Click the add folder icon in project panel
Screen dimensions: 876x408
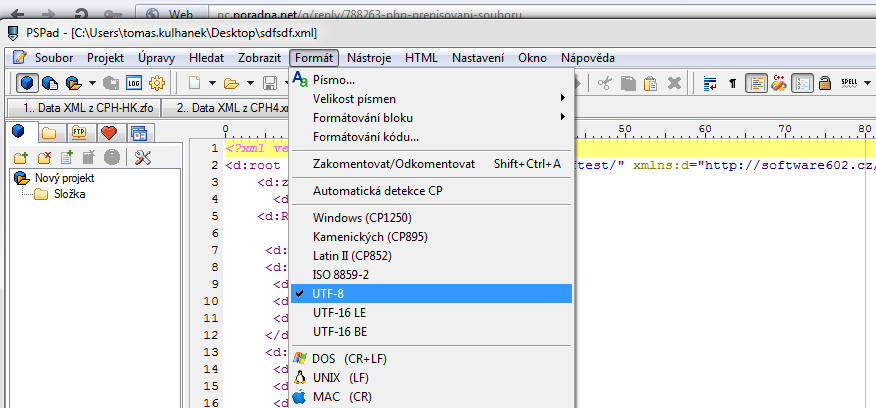pyautogui.click(x=21, y=158)
